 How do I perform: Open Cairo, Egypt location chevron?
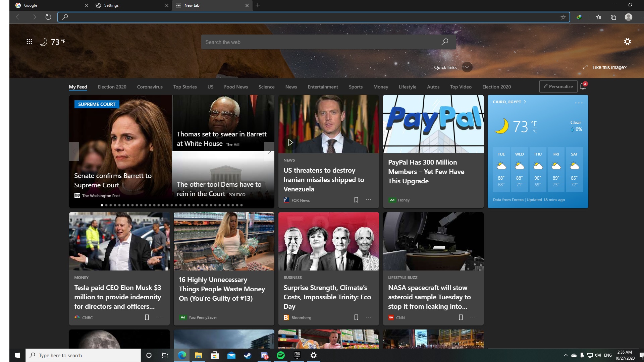point(525,102)
